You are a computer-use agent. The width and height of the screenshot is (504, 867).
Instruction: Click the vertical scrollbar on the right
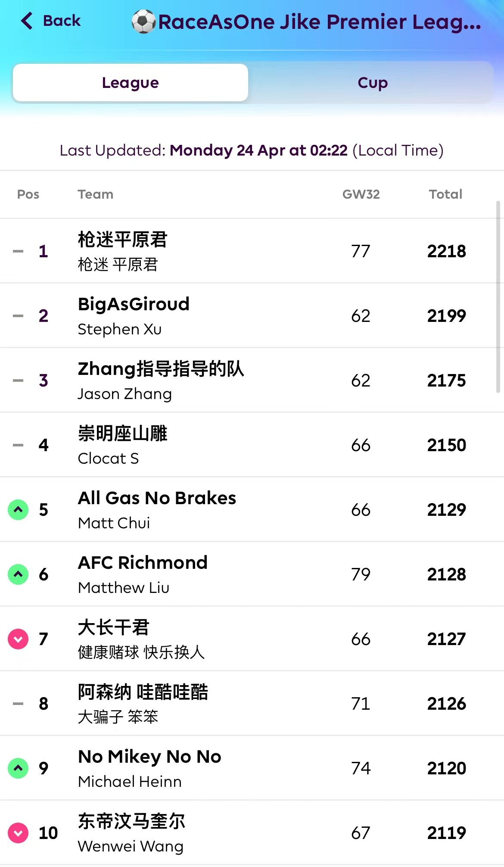point(498,297)
